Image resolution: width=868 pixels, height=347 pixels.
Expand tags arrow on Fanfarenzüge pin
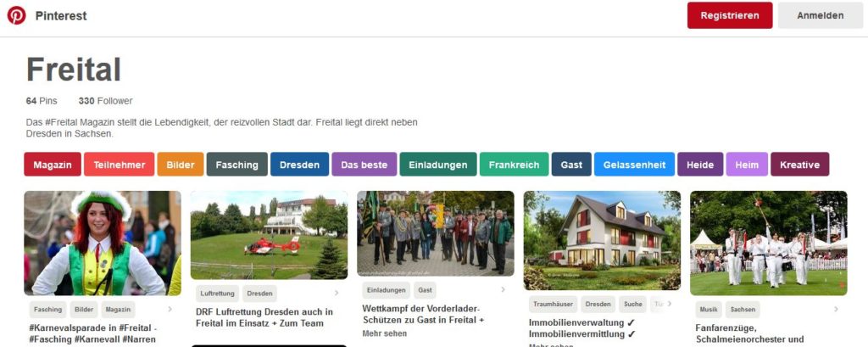tap(836, 310)
